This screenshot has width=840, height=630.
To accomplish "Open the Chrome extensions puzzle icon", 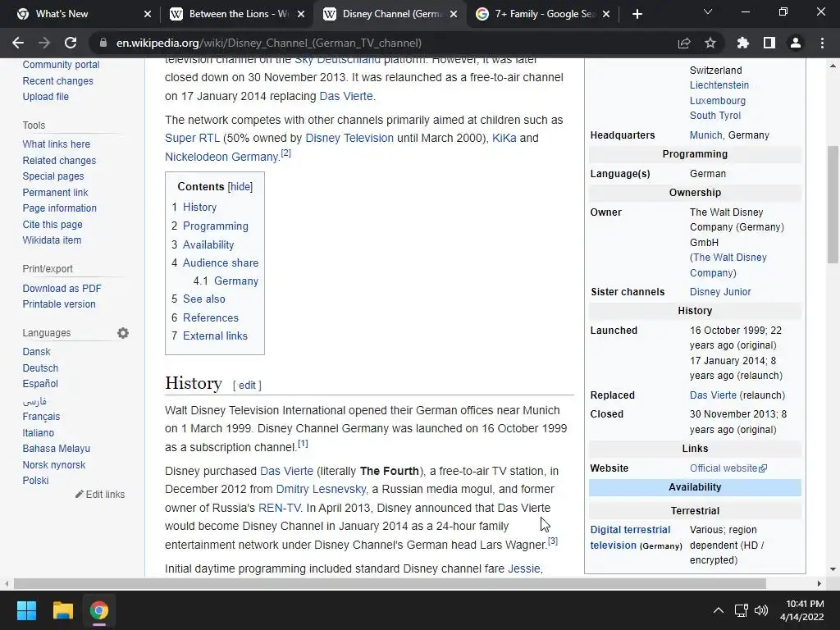I will coord(743,43).
